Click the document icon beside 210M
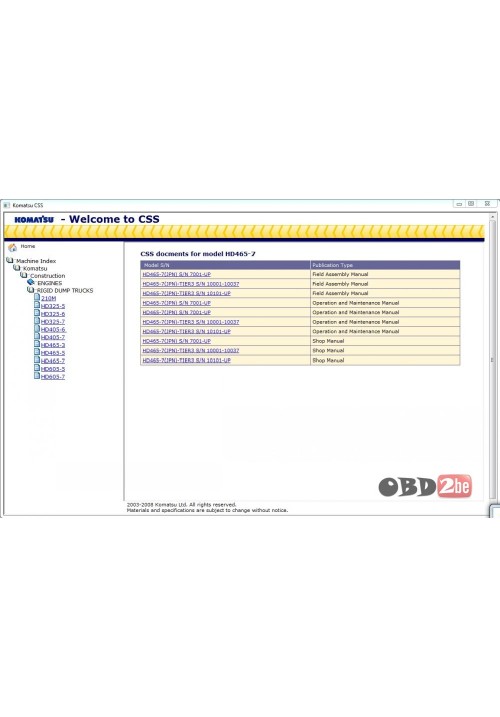This screenshot has height=717, width=500. pyautogui.click(x=37, y=297)
